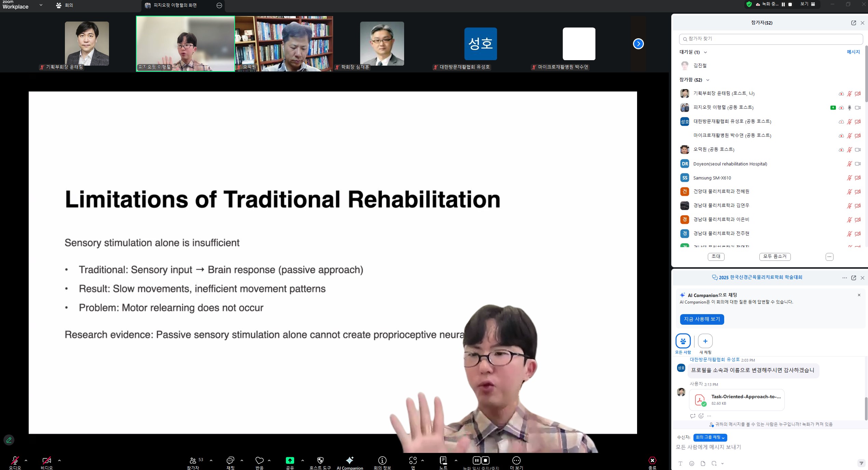Viewport: 868px width, 470px height.
Task: Click the participant search field
Action: click(770, 39)
